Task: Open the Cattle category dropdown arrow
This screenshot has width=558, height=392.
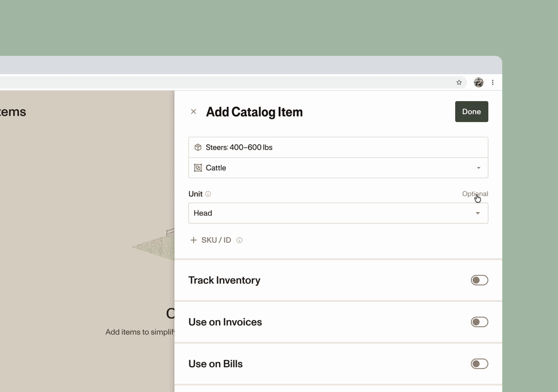Action: 478,168
